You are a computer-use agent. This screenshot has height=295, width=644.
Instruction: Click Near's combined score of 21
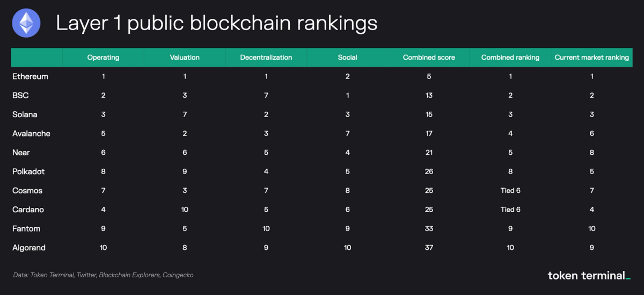tap(429, 153)
